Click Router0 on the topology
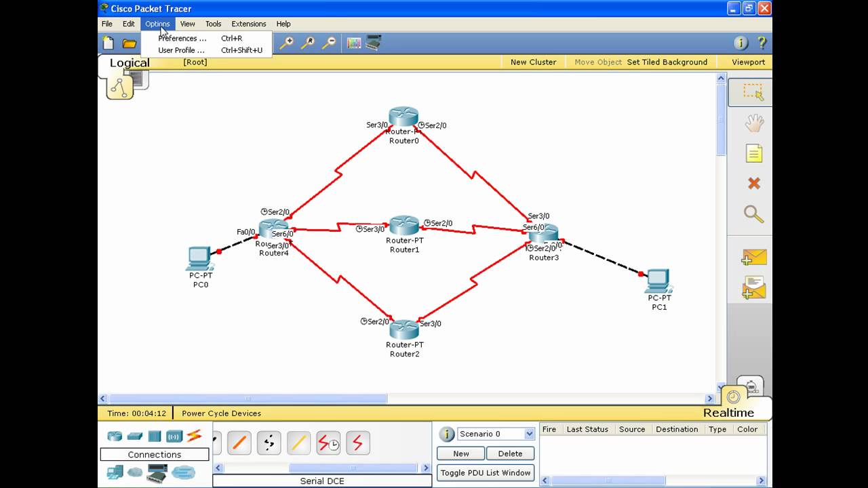The image size is (868, 488). coord(403,117)
